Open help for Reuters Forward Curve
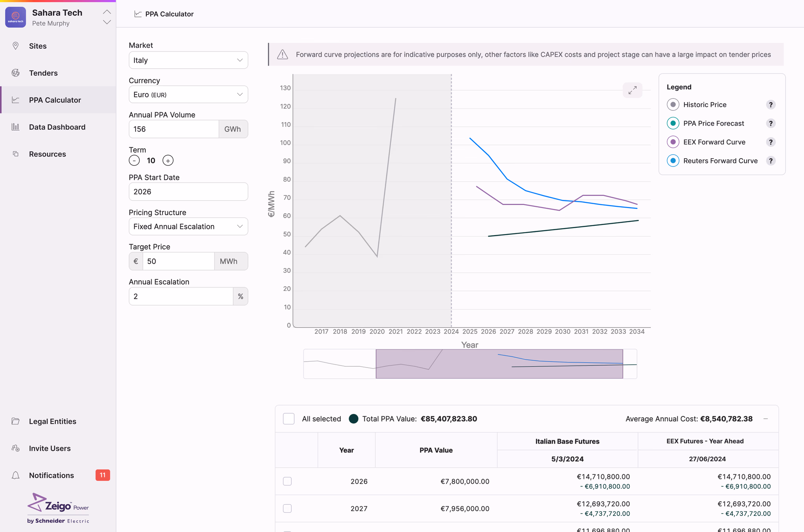The width and height of the screenshot is (804, 532). [x=771, y=161]
